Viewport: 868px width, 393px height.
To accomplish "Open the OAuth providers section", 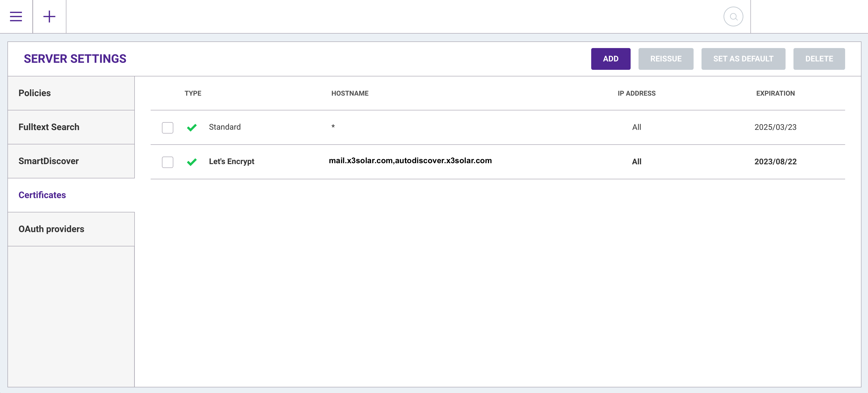I will (51, 229).
